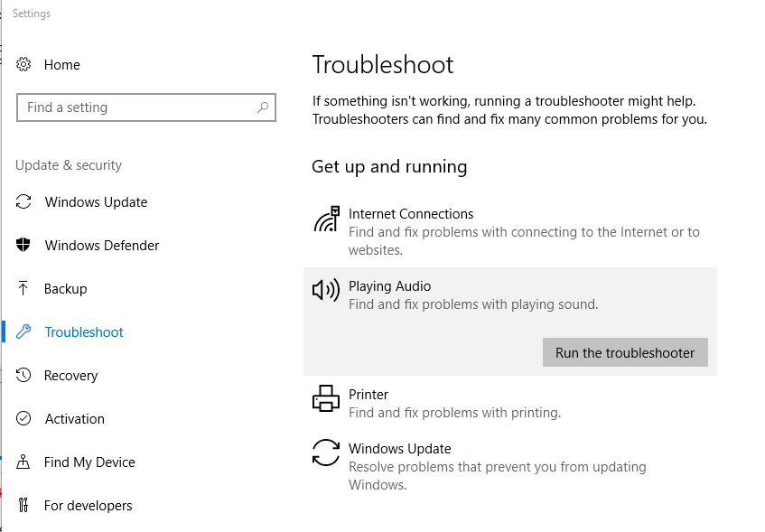
Task: Click the Find My Device icon
Action: (25, 462)
